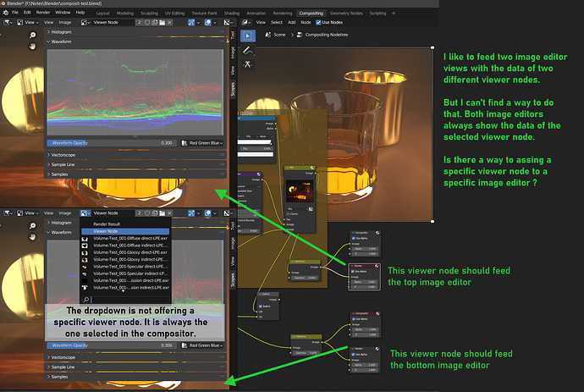
Task: Click zoom magnifier icon in bottom image editor
Action: (x=33, y=226)
